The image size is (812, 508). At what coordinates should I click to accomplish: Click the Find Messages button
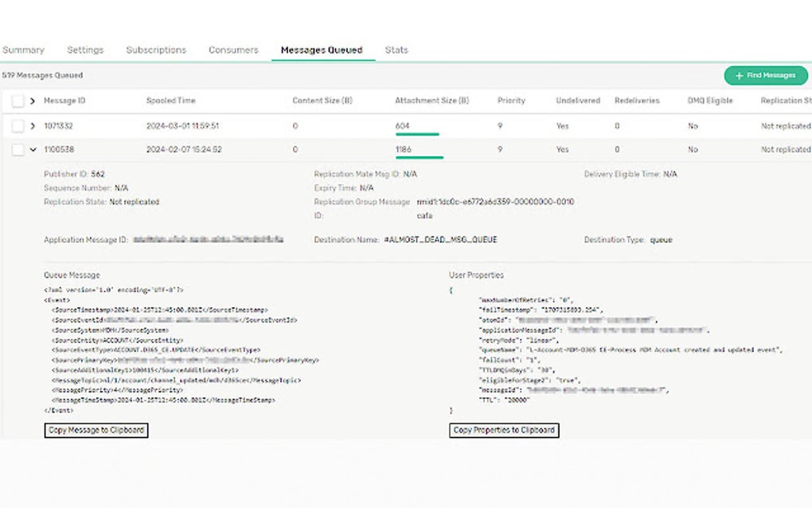click(x=765, y=75)
